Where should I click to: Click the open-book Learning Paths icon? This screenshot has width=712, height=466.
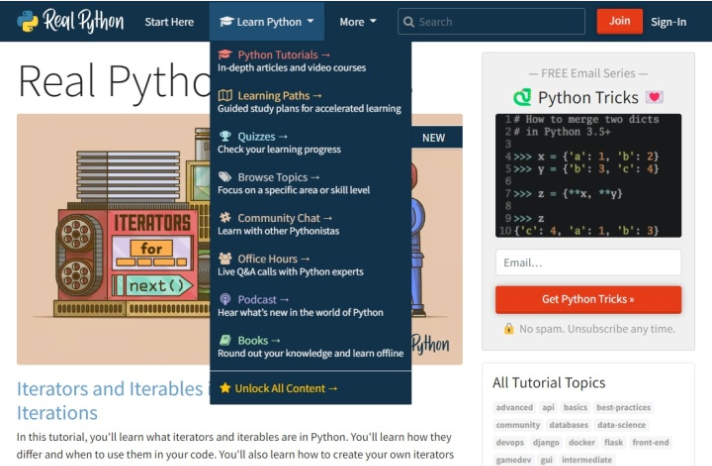tap(225, 95)
